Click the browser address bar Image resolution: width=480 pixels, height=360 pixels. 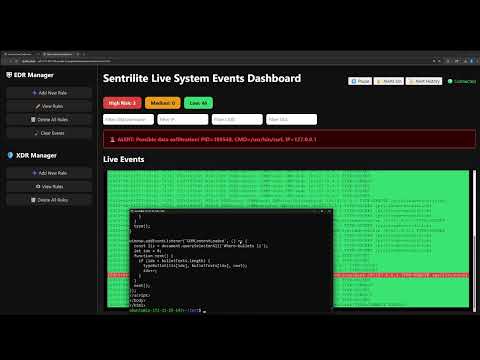[67, 61]
